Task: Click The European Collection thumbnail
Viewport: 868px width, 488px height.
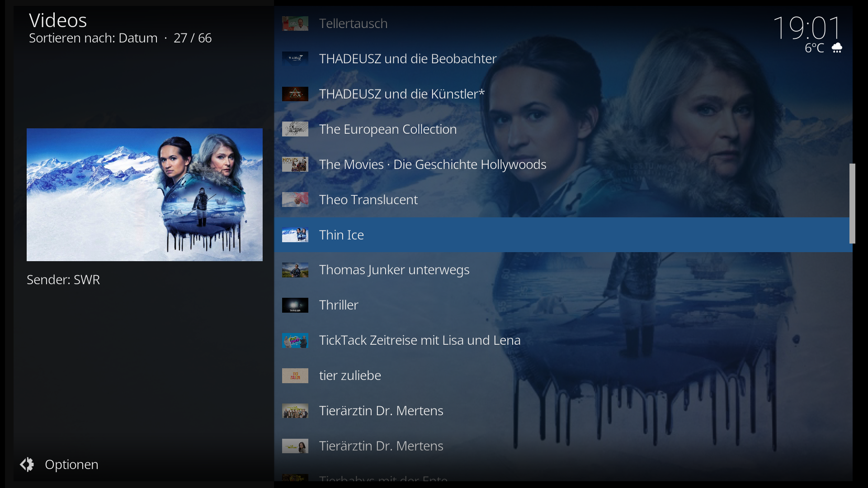Action: [x=295, y=129]
